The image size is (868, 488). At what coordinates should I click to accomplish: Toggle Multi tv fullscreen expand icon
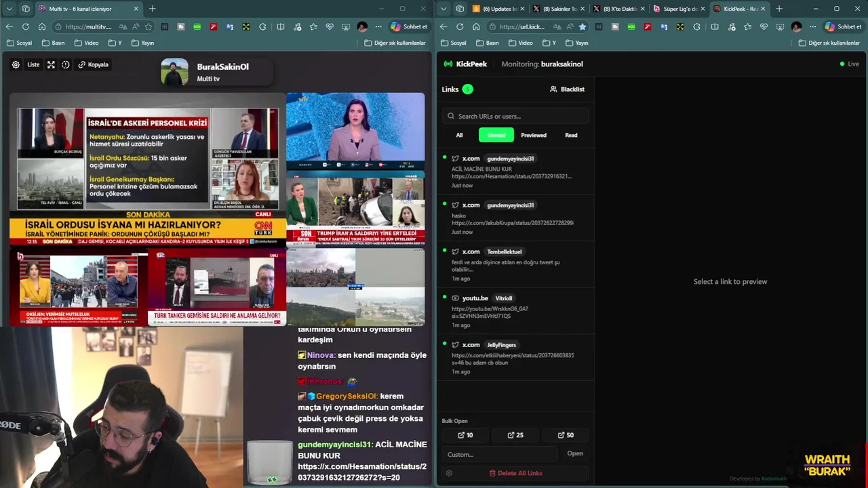(x=51, y=64)
